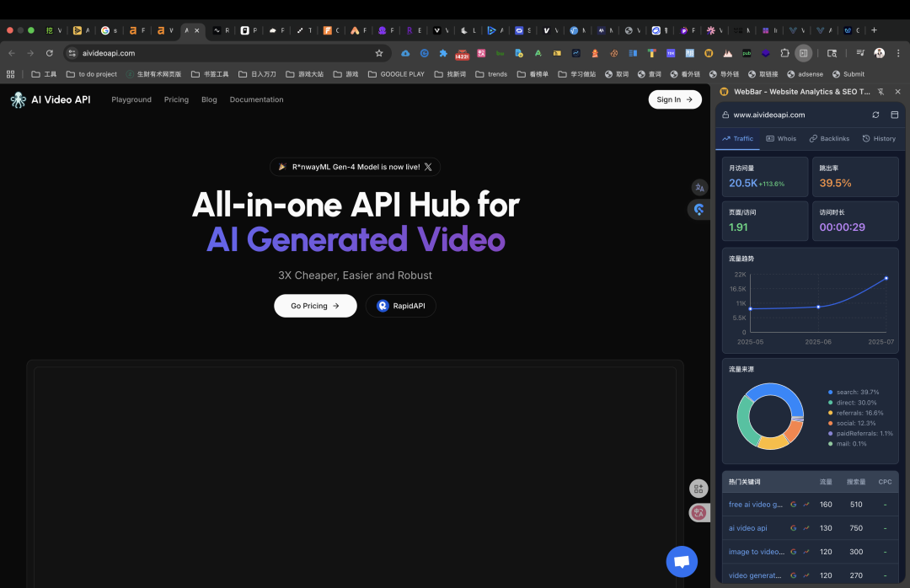
Task: Open the Chrome extensions menu puzzle outline
Action: [x=784, y=53]
